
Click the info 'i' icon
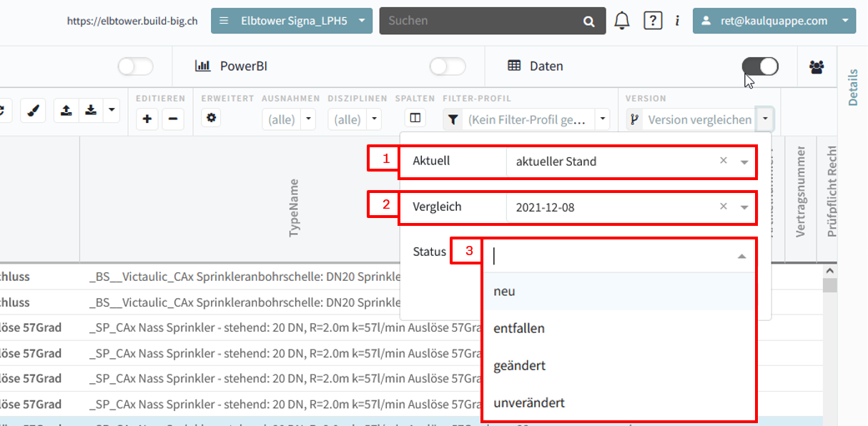677,21
